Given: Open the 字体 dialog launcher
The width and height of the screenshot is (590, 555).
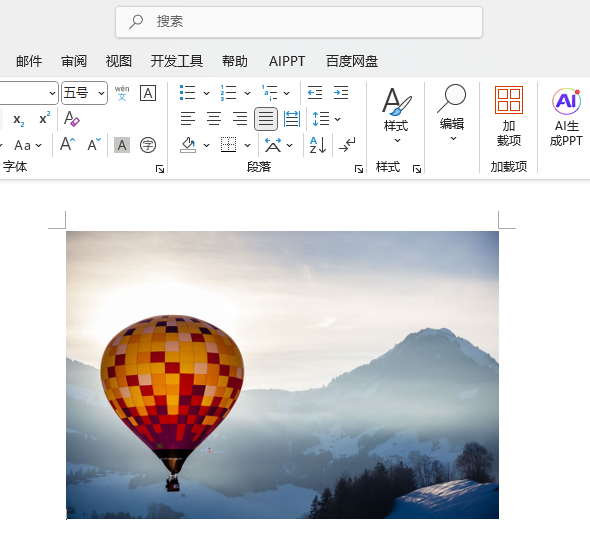Looking at the screenshot, I should pyautogui.click(x=160, y=169).
